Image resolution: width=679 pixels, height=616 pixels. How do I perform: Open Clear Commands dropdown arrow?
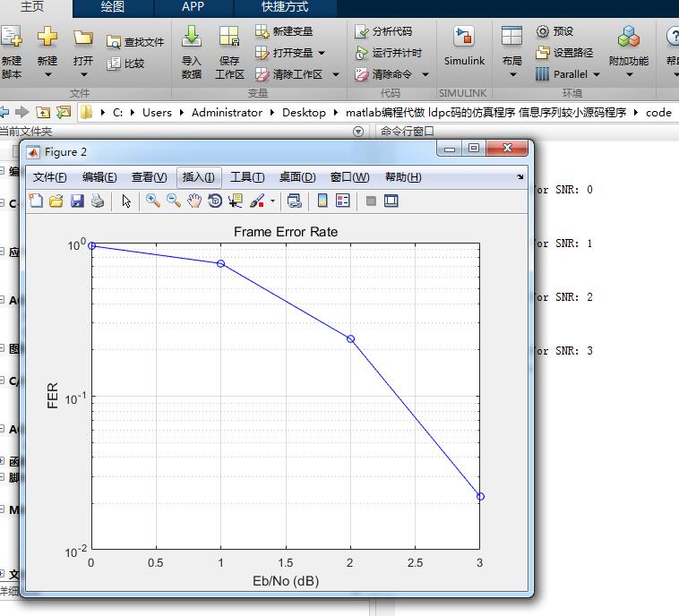pos(425,75)
